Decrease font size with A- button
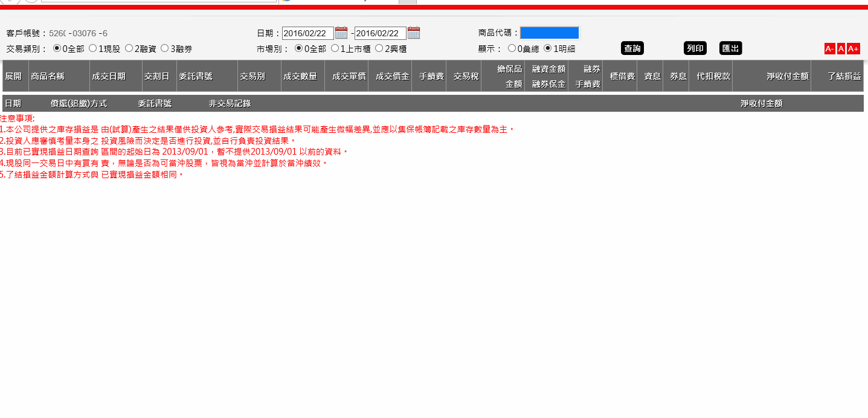The width and height of the screenshot is (868, 418). click(x=829, y=49)
